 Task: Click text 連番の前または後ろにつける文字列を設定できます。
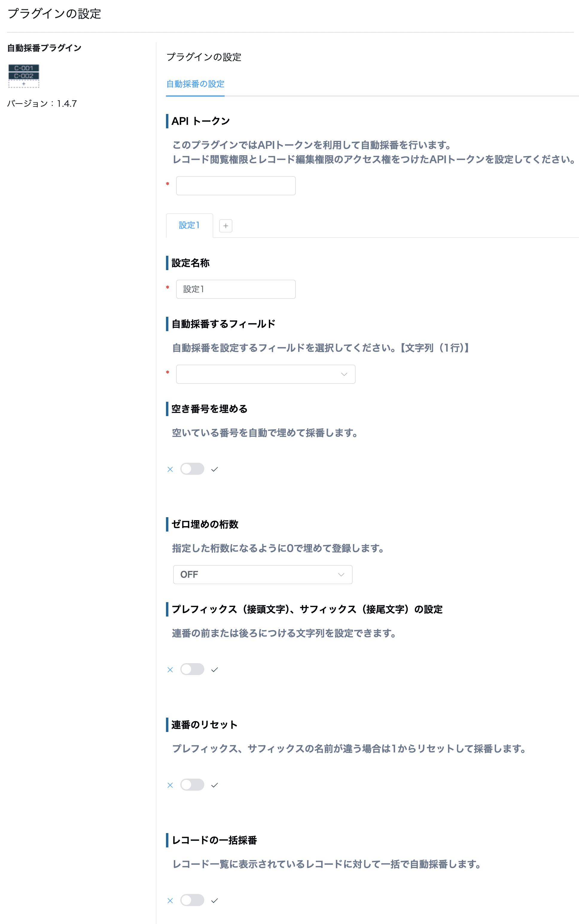284,633
